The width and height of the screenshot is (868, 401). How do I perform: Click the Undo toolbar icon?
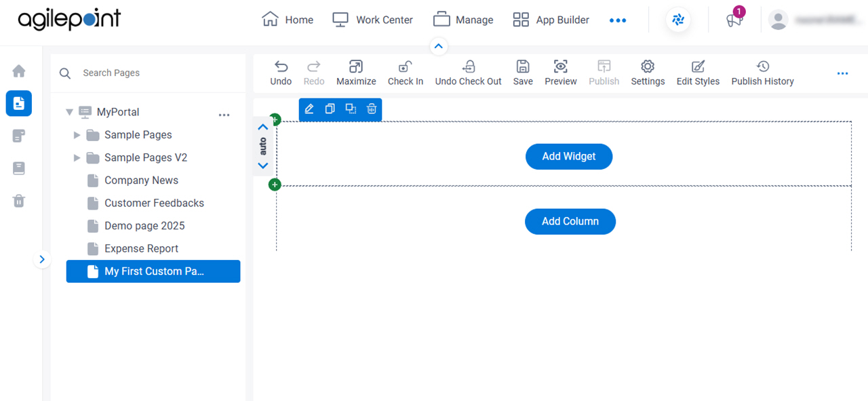click(281, 66)
